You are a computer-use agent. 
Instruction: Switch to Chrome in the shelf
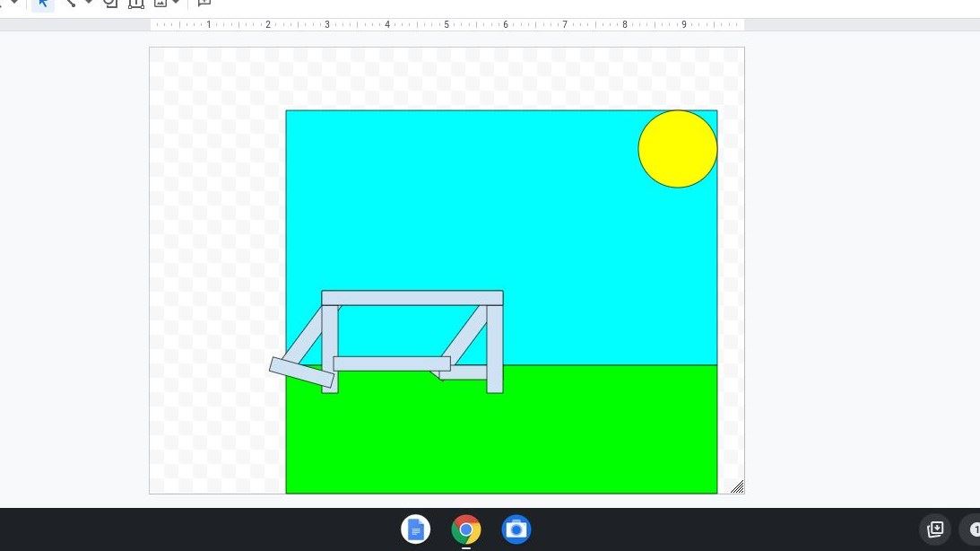(x=465, y=529)
